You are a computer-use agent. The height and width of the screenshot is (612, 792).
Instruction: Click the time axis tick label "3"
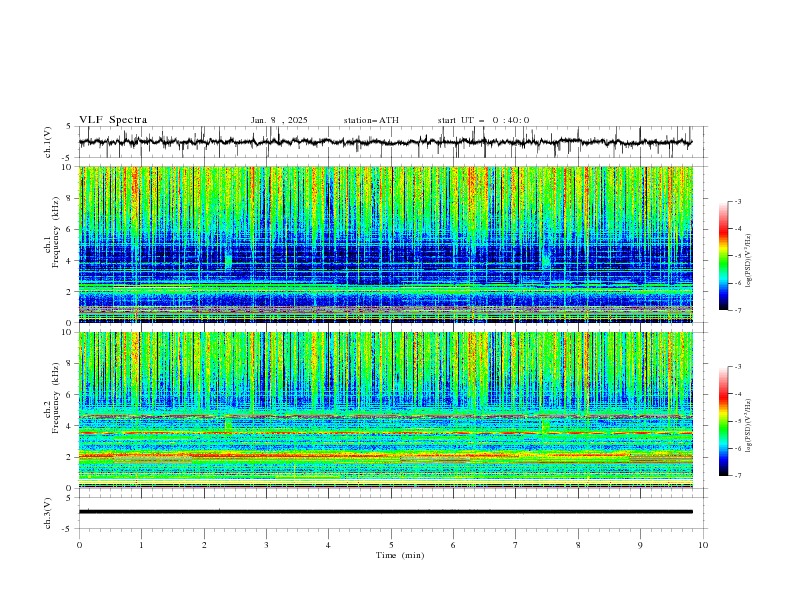[x=266, y=545]
